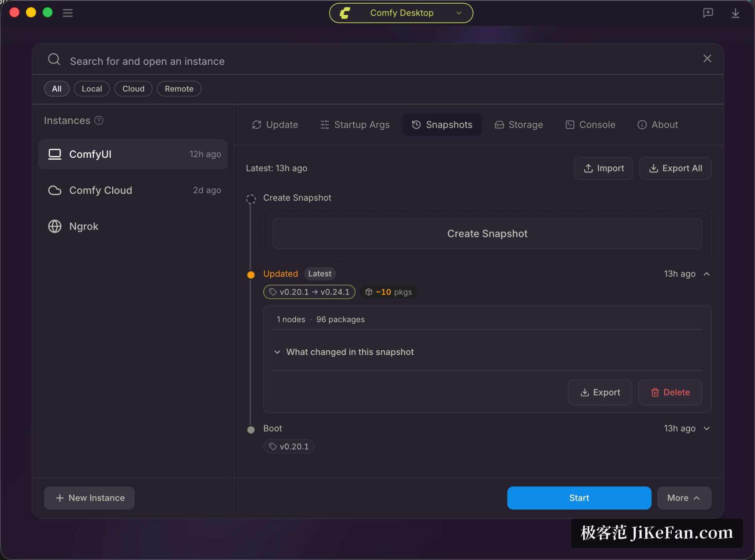This screenshot has width=755, height=560.
Task: Select the ComfyUI instance row
Action: 133,154
